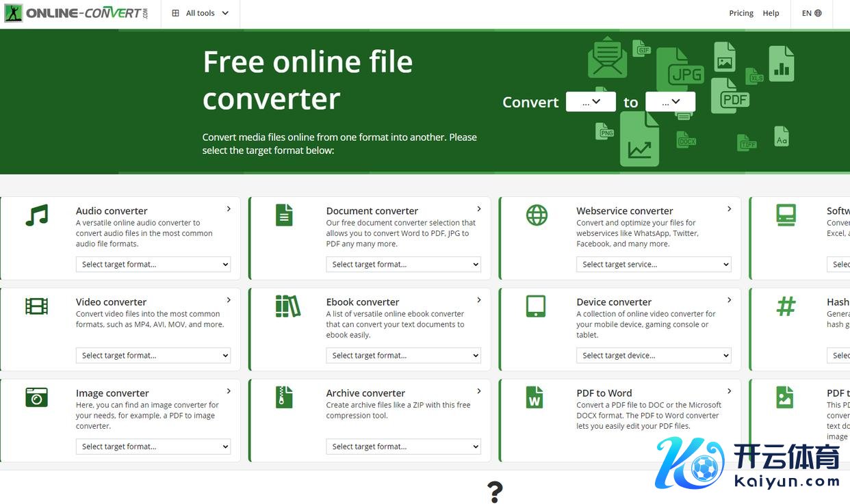Open the EN language selector
This screenshot has height=504, width=850.
click(812, 13)
